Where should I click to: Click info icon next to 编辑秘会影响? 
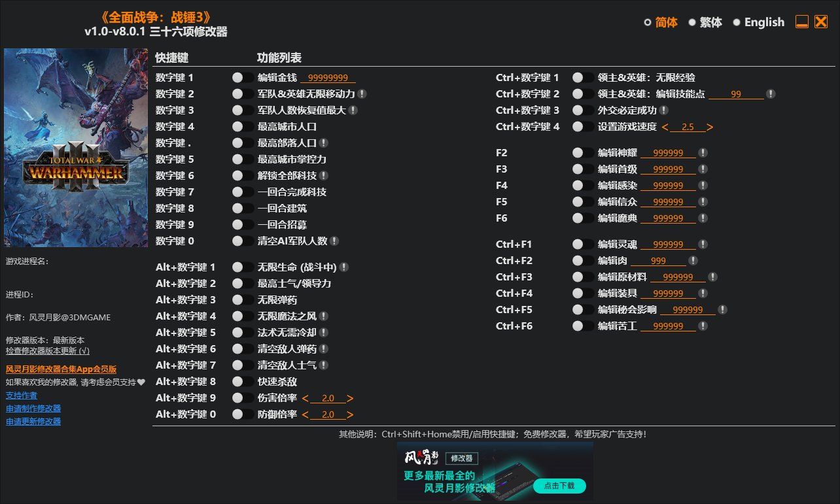coord(722,310)
